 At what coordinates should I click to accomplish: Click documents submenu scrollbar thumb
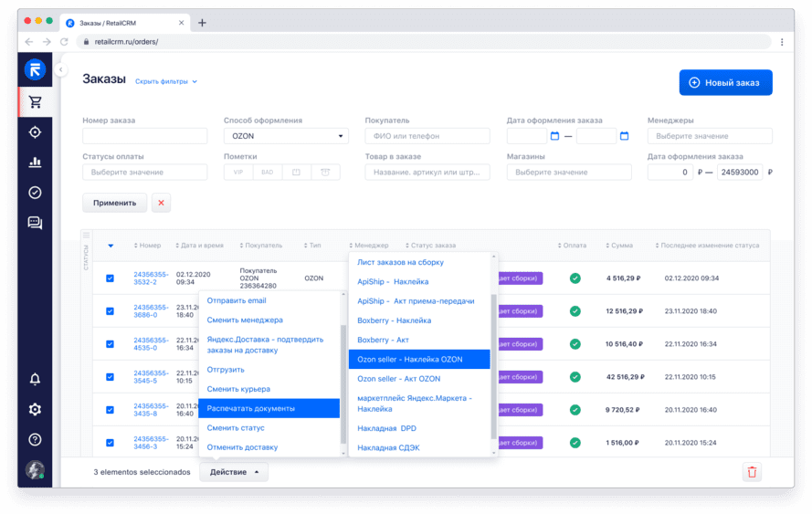tap(493, 366)
